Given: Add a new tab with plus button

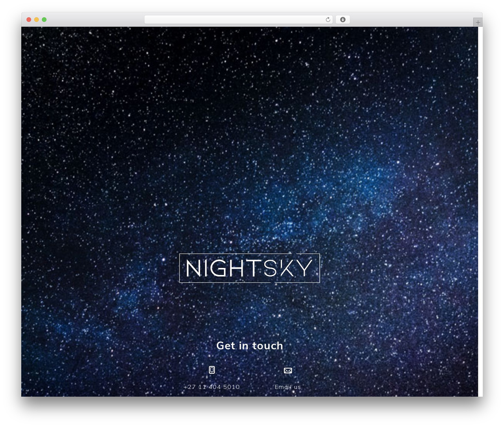Looking at the screenshot, I should point(478,22).
